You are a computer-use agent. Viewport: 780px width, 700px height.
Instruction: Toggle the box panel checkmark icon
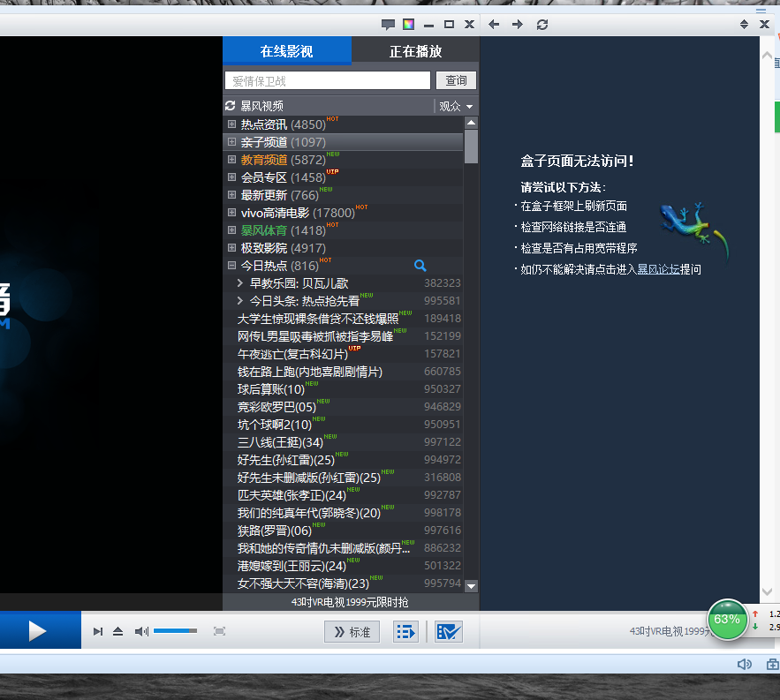[x=449, y=632]
